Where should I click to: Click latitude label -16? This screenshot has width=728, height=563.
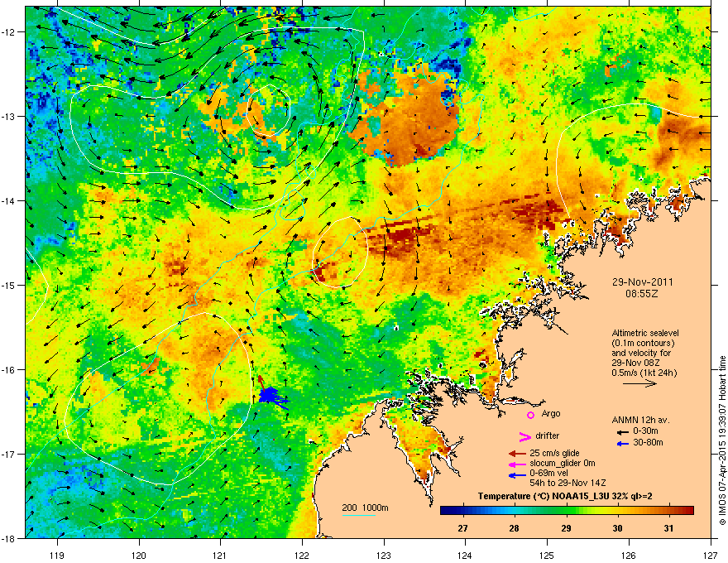tap(9, 370)
